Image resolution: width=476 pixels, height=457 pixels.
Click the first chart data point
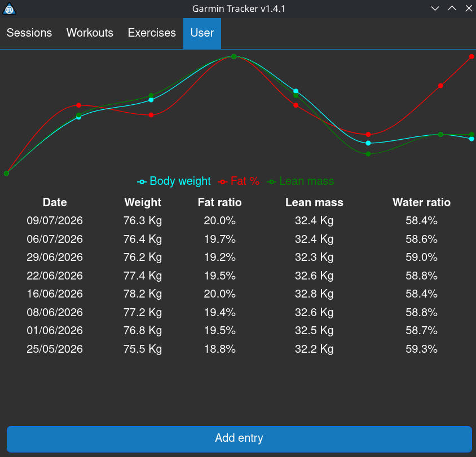pos(6,174)
